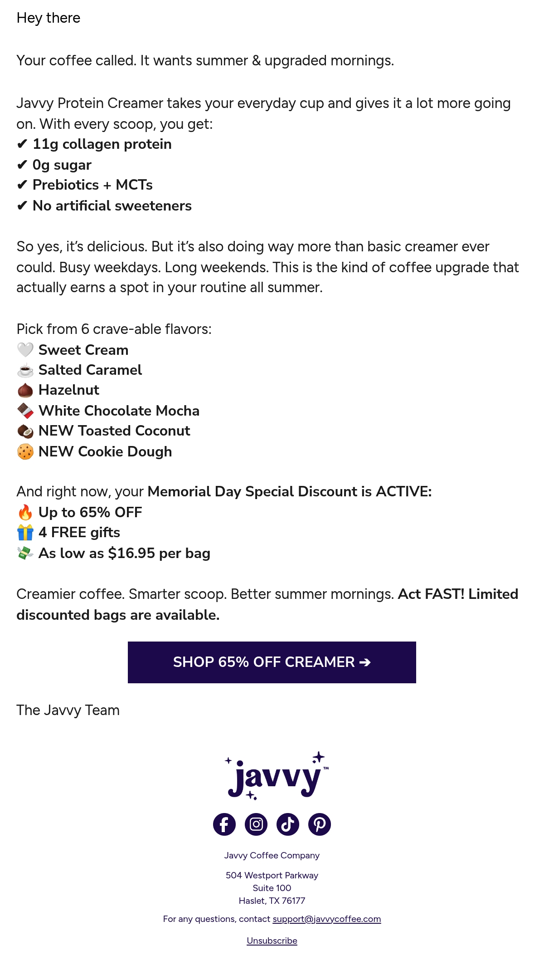Click the Unsubscribe link
Viewport: 544px width, 980px height.
click(x=272, y=941)
